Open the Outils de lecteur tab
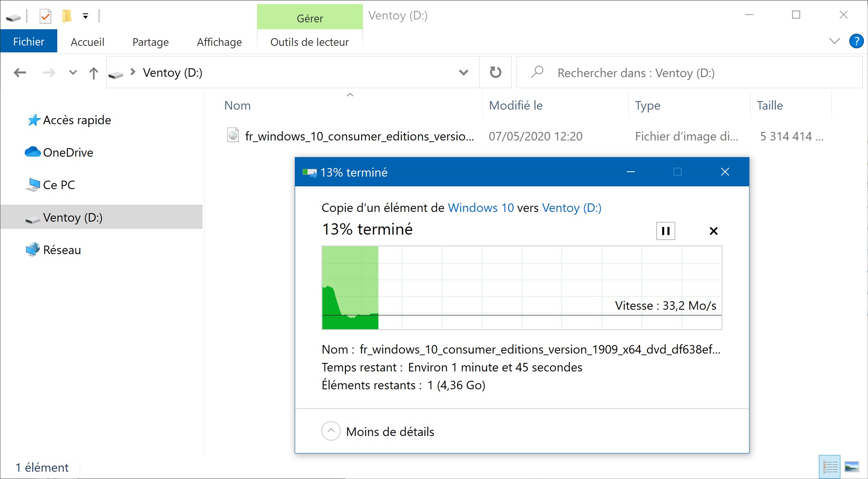The width and height of the screenshot is (868, 479). coord(309,42)
